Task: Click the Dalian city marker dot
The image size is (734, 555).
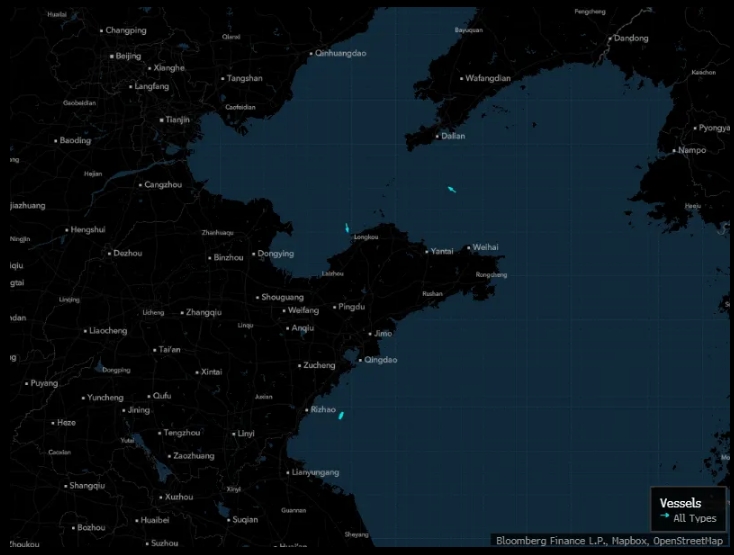Action: [x=437, y=136]
